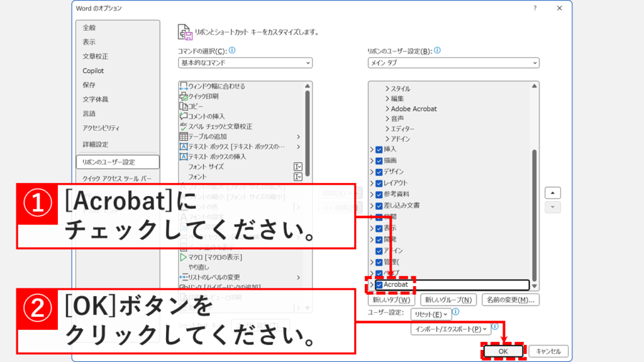Expand the 編集 group
Screen dimensions: 644x362
[x=387, y=99]
